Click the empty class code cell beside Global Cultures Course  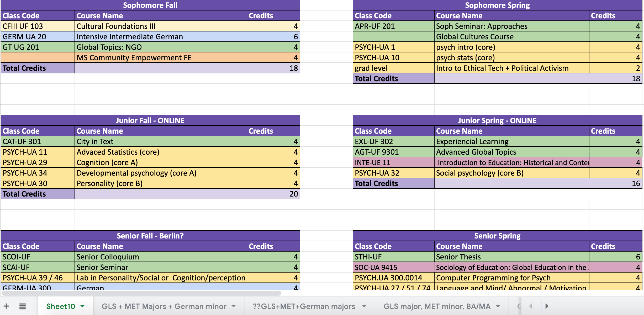click(x=393, y=37)
